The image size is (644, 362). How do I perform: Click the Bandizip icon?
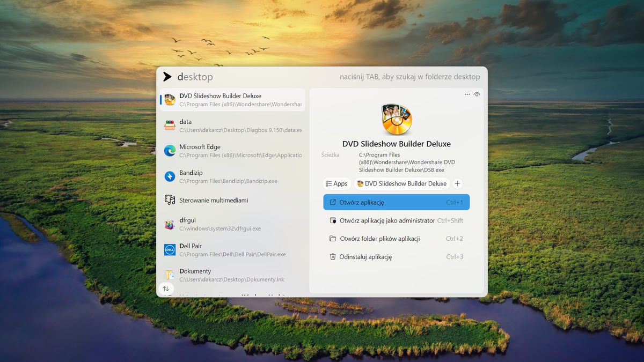pos(170,176)
